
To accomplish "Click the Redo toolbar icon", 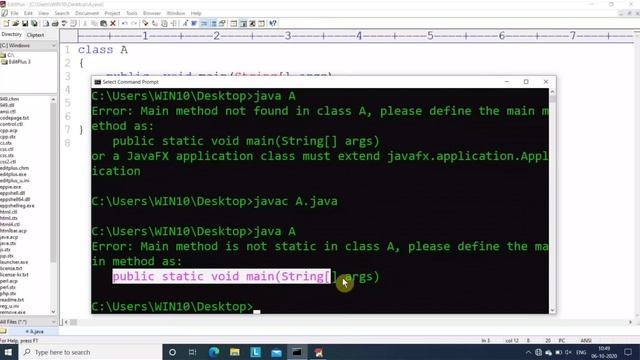I will [x=133, y=24].
